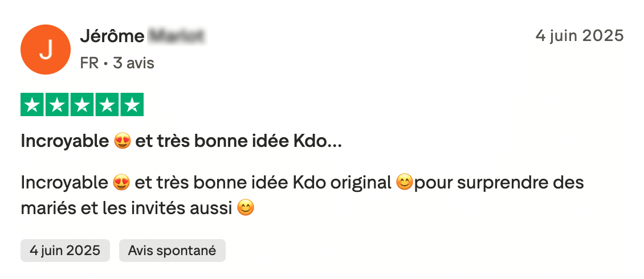Image resolution: width=644 pixels, height=279 pixels.
Task: Open the bold review title "Incroyable… idée Kdo…"
Action: click(181, 142)
